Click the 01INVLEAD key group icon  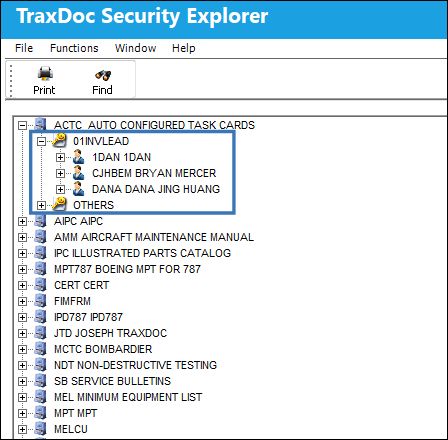[x=59, y=140]
